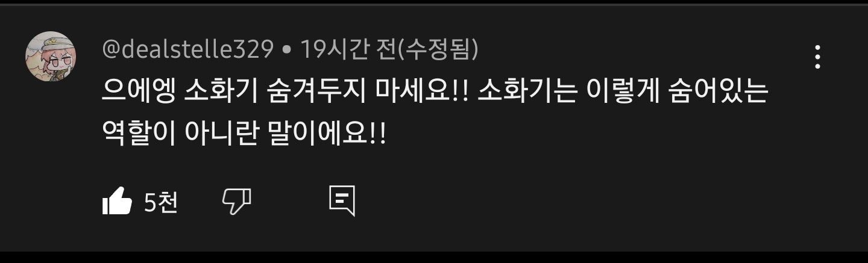Tap the 5천 like count

161,202
